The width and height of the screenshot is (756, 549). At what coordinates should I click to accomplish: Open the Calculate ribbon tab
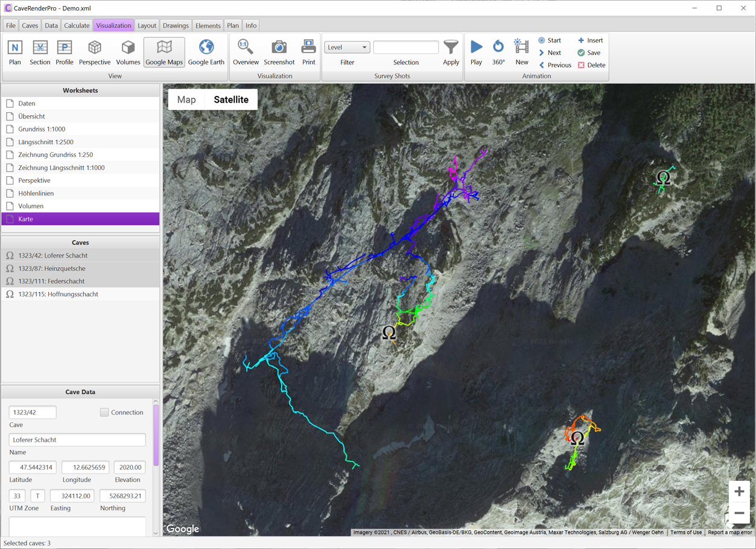click(x=77, y=25)
